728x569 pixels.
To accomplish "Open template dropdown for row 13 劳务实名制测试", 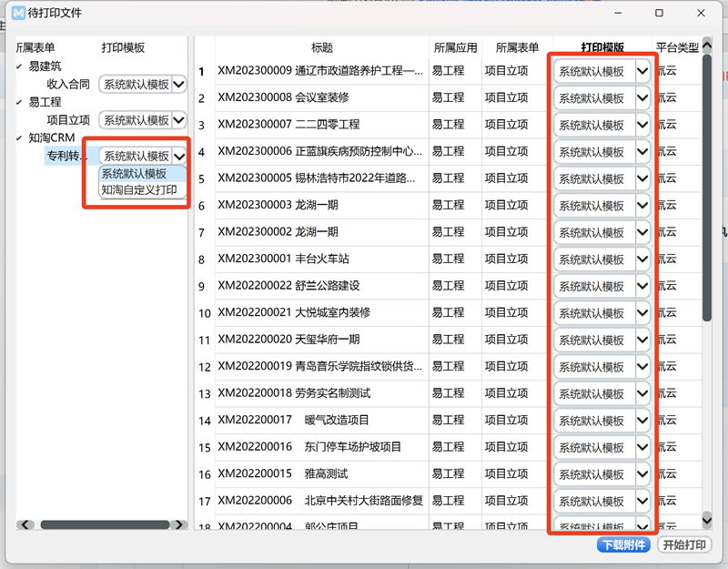I will coord(642,394).
